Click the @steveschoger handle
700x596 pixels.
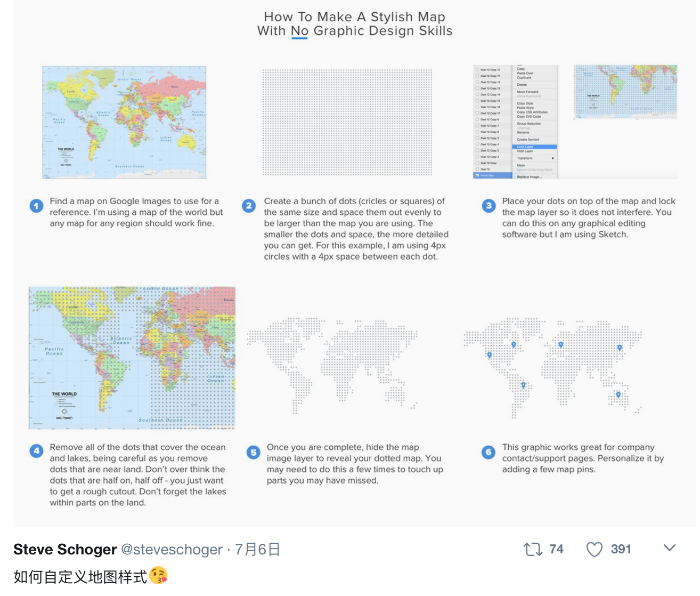pyautogui.click(x=172, y=550)
